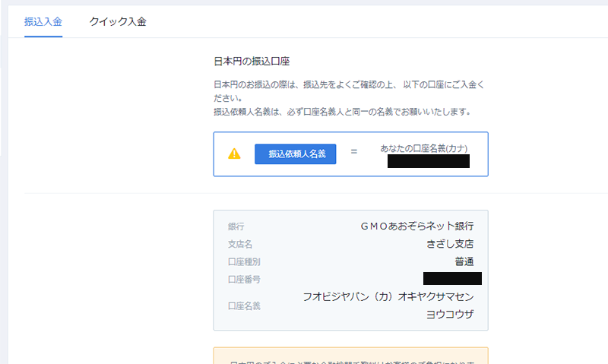Select the branch name きざし支店
Viewport: 608px width, 364px height.
(x=450, y=244)
